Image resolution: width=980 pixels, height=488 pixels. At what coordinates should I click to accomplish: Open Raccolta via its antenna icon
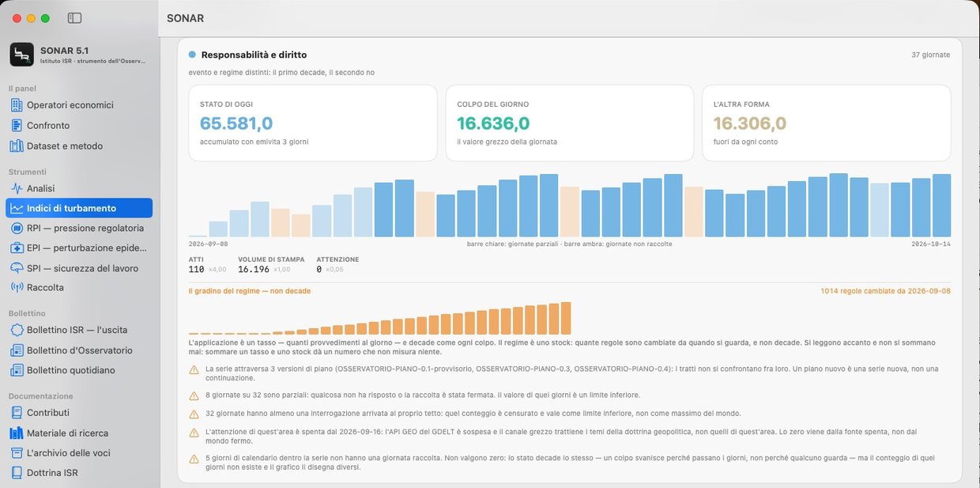17,288
